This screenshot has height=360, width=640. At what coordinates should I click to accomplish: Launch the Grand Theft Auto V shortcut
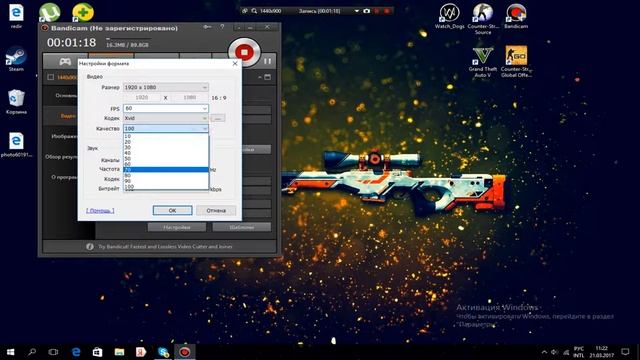(x=483, y=62)
